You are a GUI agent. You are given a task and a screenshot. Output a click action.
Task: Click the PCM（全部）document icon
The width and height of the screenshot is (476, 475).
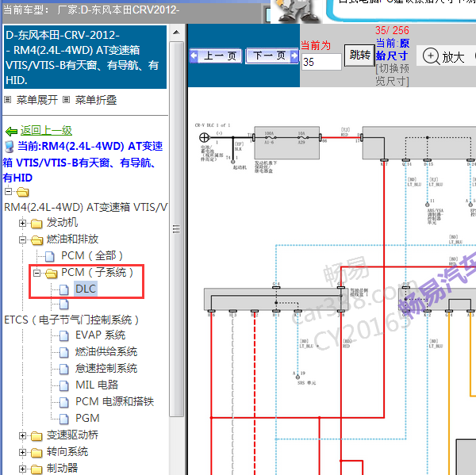coord(50,256)
